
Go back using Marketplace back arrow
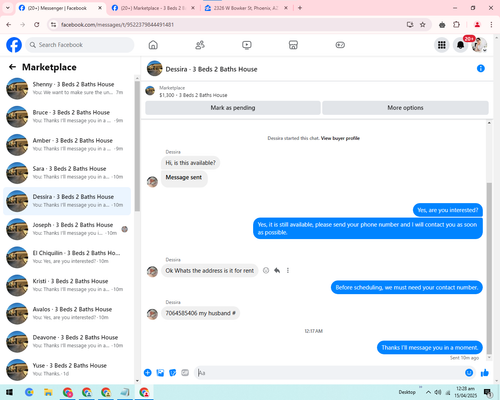(12, 67)
